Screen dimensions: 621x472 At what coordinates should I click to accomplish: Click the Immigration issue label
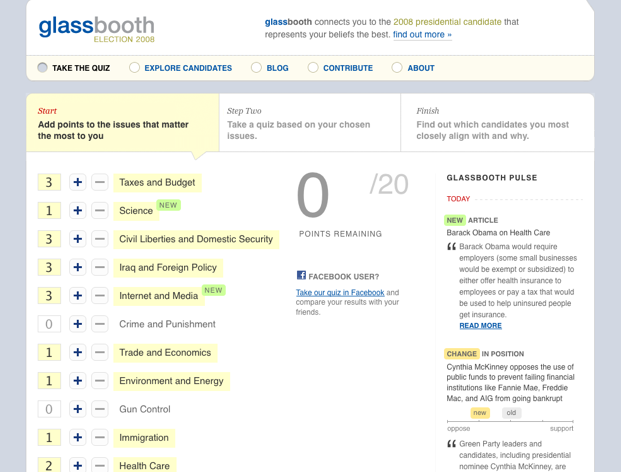(144, 438)
